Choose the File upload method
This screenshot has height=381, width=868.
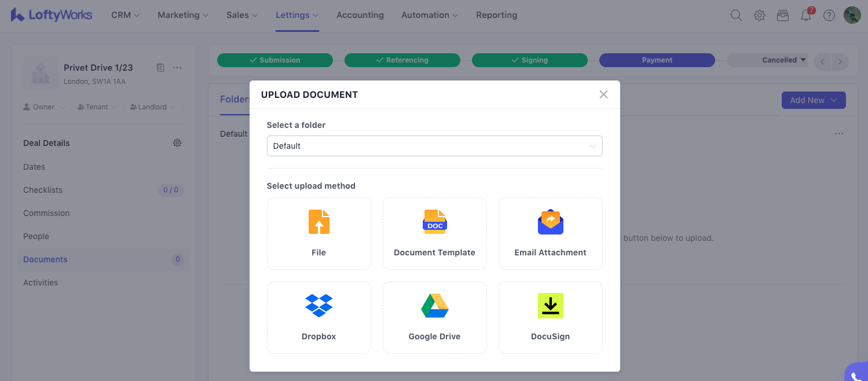point(318,233)
